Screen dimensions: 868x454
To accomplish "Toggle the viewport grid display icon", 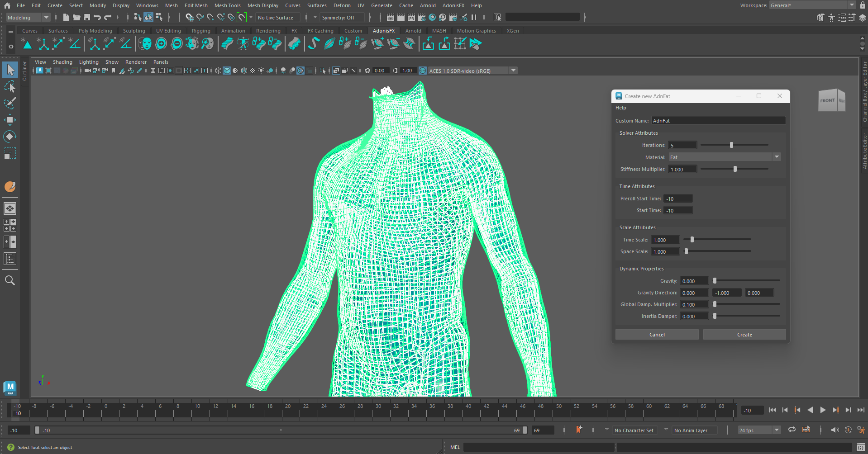I will [153, 71].
